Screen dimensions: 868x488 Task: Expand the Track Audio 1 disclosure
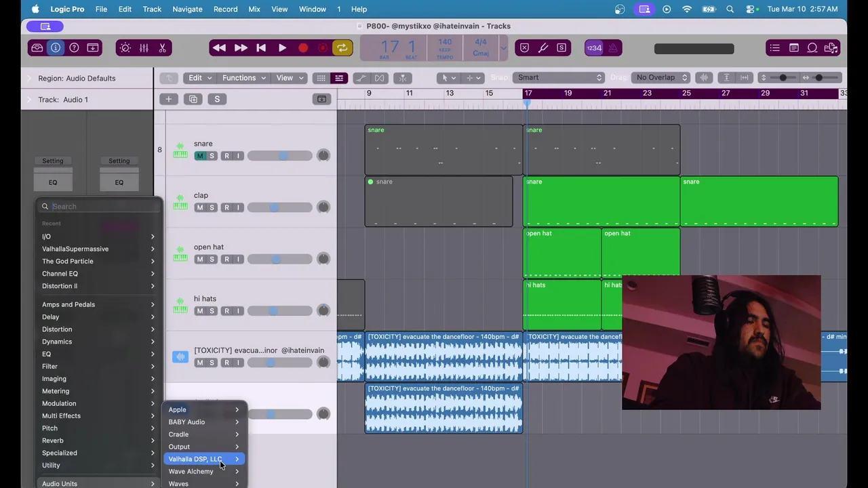[x=29, y=100]
